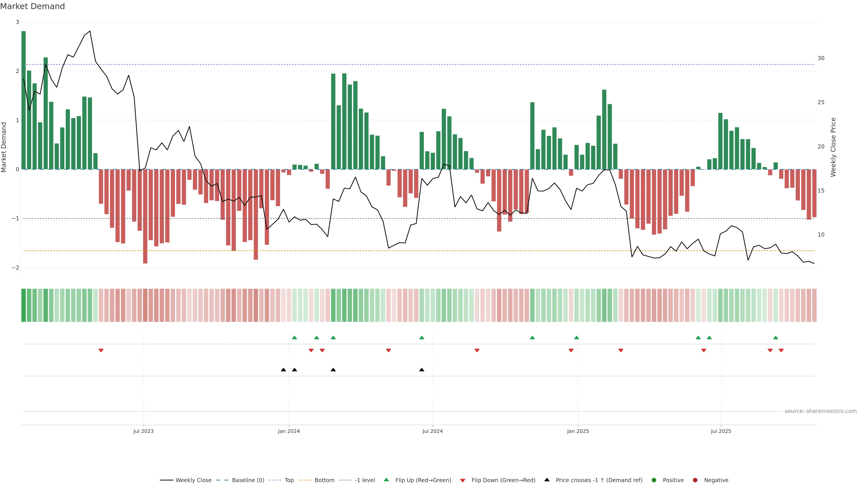
Task: Click first flip-down marker before Jul 2023
Action: coord(101,351)
